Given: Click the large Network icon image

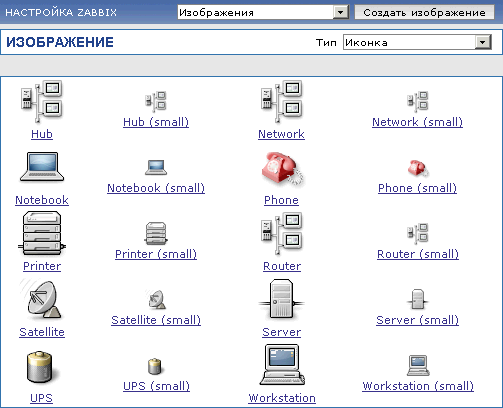Looking at the screenshot, I should pos(281,101).
